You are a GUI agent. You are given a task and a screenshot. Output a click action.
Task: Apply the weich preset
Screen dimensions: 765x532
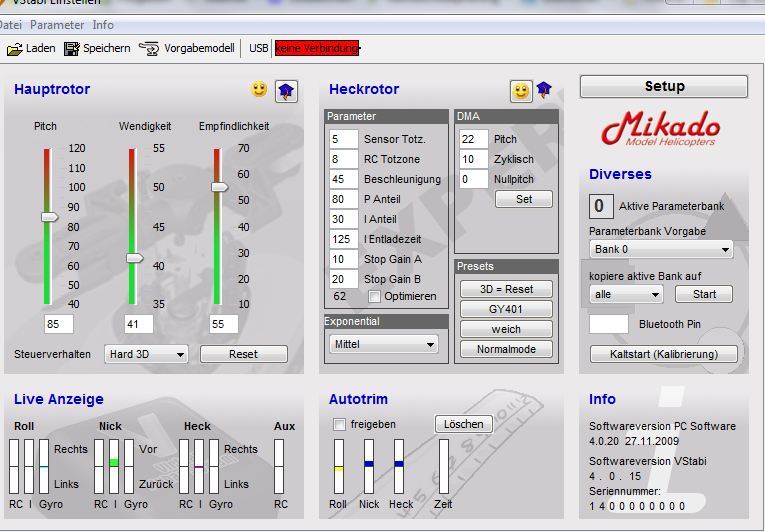coord(506,329)
